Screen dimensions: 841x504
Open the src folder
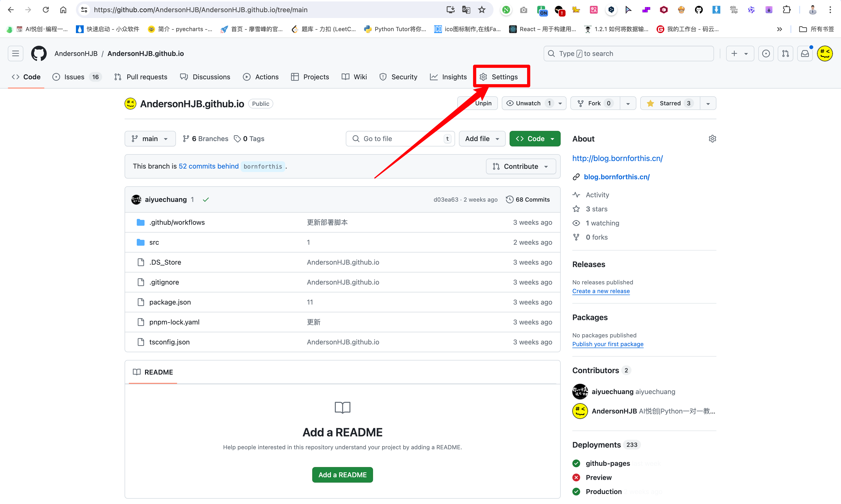point(154,242)
